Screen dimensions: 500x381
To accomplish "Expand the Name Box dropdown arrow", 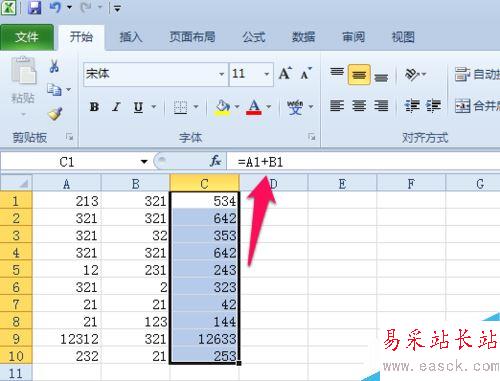I will [144, 162].
